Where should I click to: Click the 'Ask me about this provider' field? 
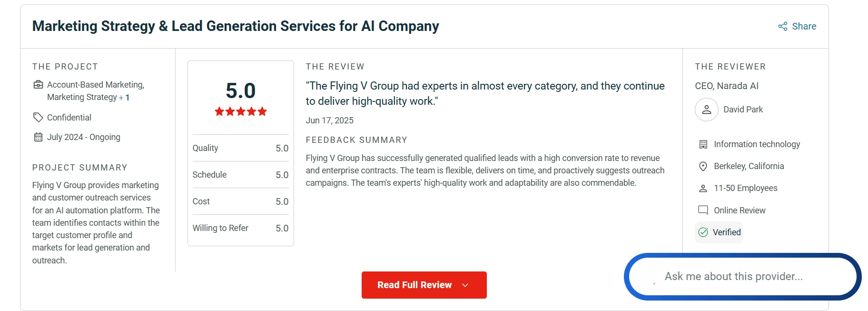742,277
